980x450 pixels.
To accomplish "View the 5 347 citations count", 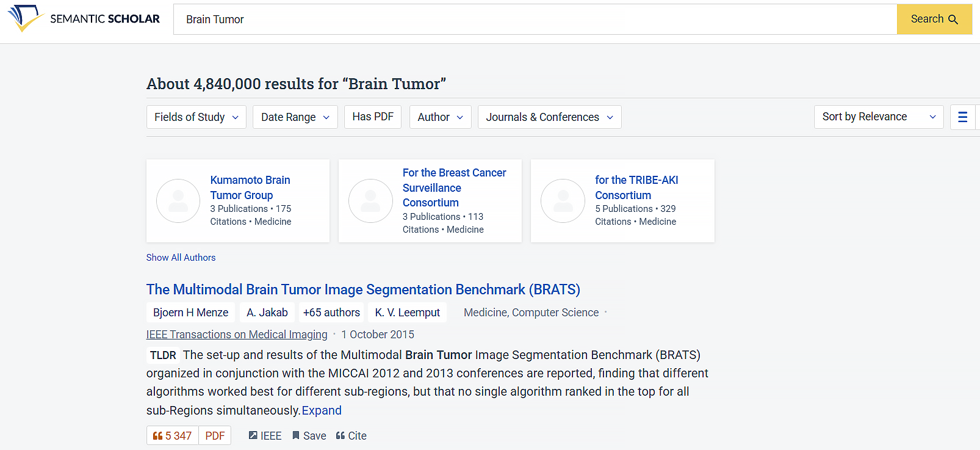I will click(173, 436).
